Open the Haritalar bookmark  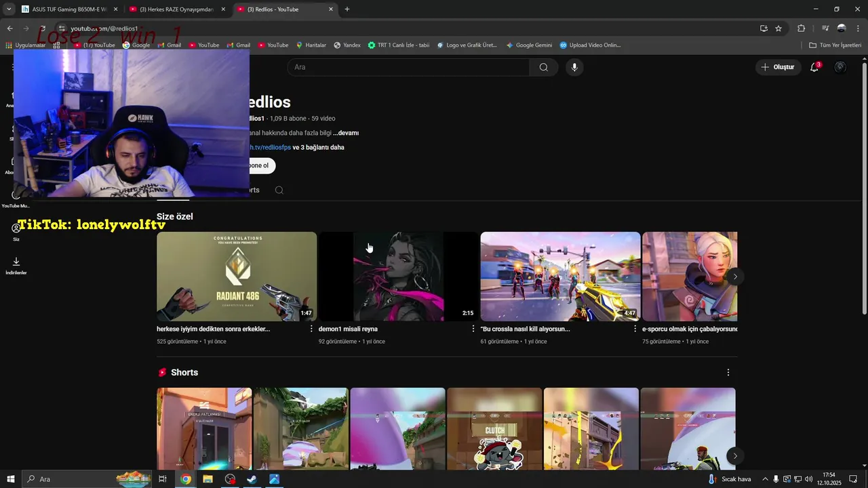[311, 45]
